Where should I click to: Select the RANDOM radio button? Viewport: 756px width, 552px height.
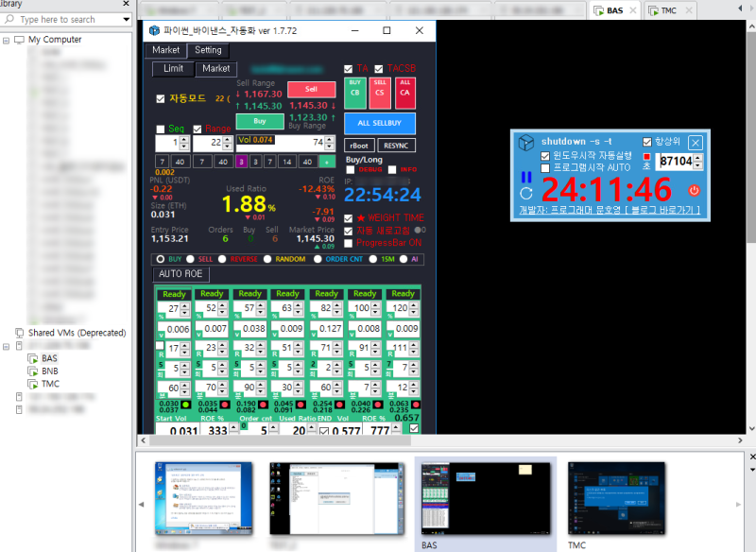click(x=267, y=259)
